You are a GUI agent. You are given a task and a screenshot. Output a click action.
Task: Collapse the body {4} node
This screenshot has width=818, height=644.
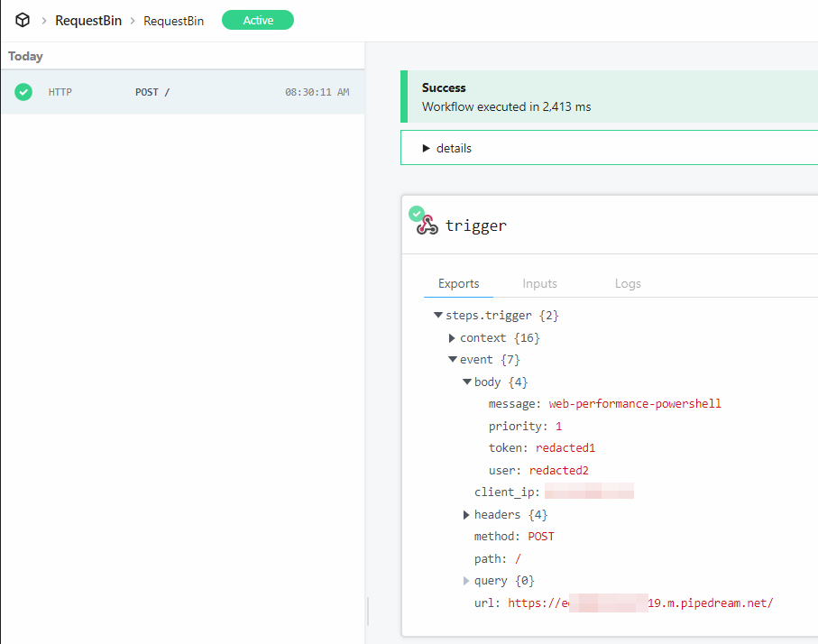click(467, 382)
